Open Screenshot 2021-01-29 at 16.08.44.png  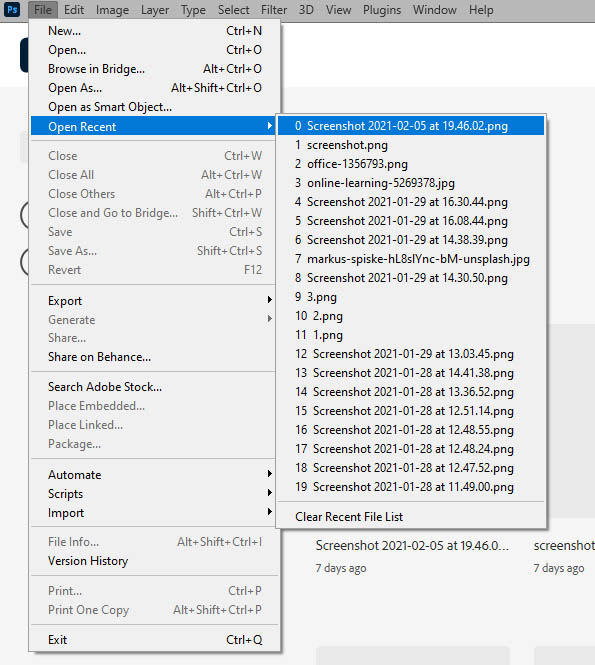(411, 221)
